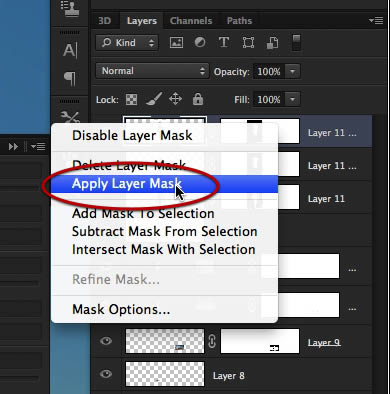Viewport: 390px width, 394px height.
Task: Click the Opacity 100% value field
Action: click(269, 71)
